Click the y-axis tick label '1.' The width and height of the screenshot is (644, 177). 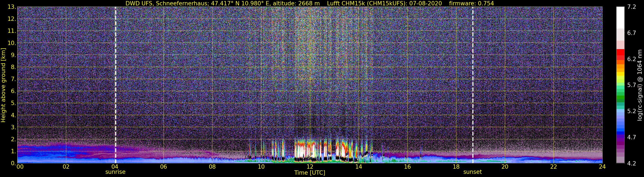tap(13, 151)
